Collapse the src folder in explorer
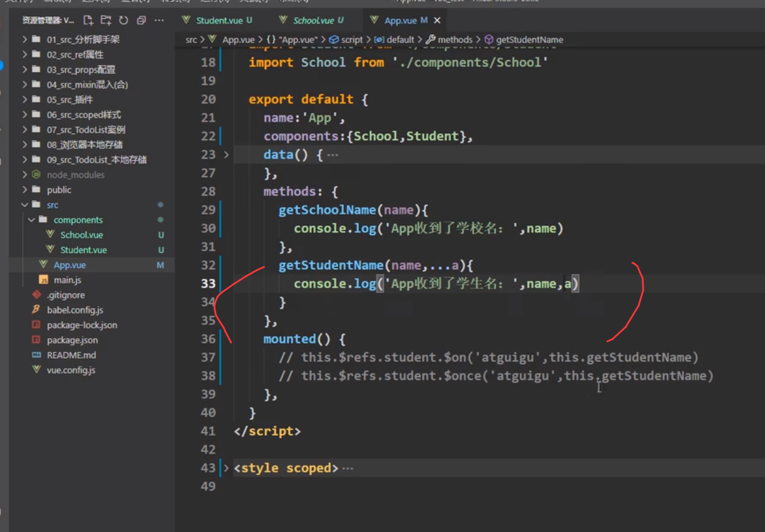 click(25, 205)
